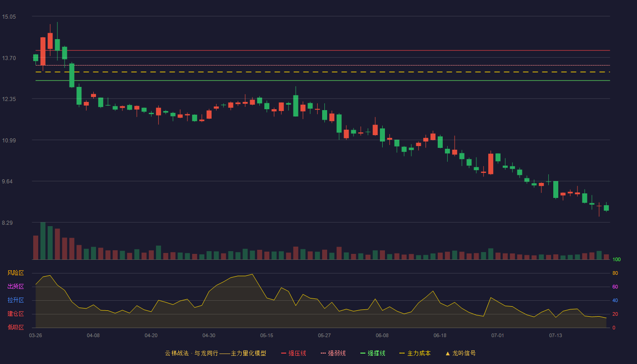
Task: Click the 07-01 date label
Action: [x=498, y=335]
